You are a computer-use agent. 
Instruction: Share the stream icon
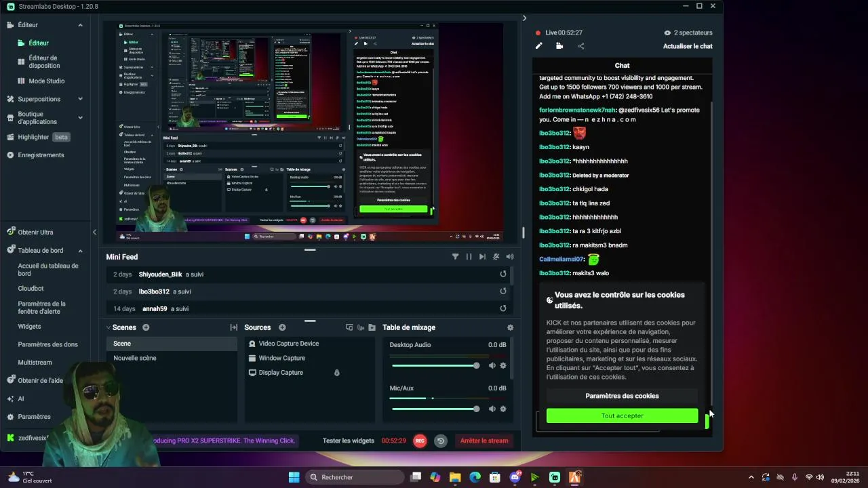pos(580,46)
